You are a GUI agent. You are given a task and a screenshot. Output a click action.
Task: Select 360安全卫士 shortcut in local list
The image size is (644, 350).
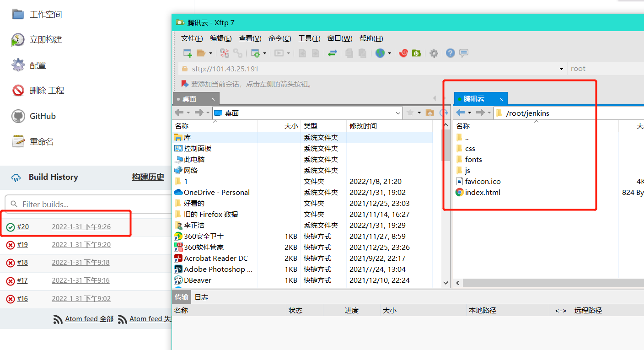204,236
